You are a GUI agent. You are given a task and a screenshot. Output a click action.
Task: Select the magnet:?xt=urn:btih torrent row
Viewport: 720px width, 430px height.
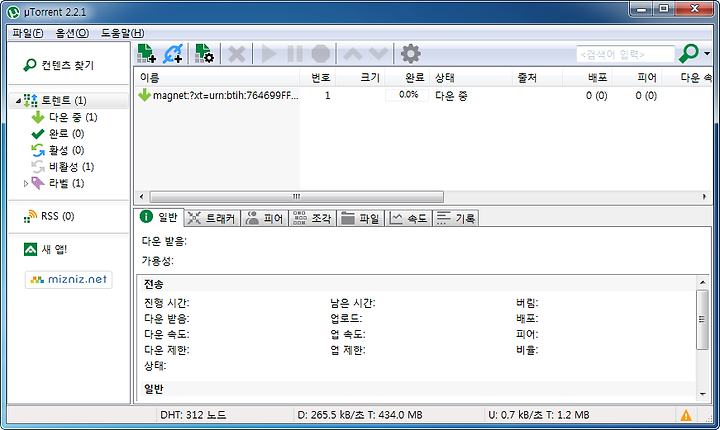coord(423,96)
